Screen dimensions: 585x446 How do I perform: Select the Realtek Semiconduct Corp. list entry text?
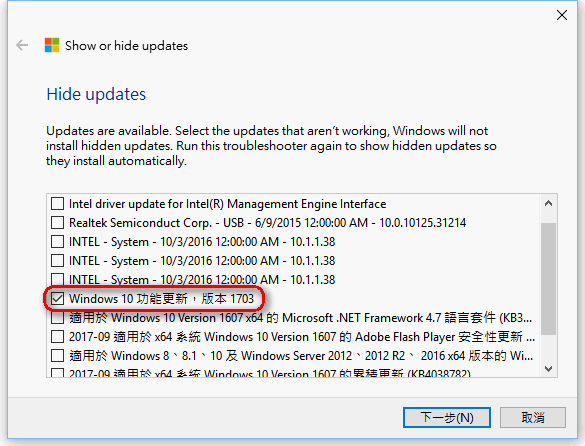(x=268, y=223)
